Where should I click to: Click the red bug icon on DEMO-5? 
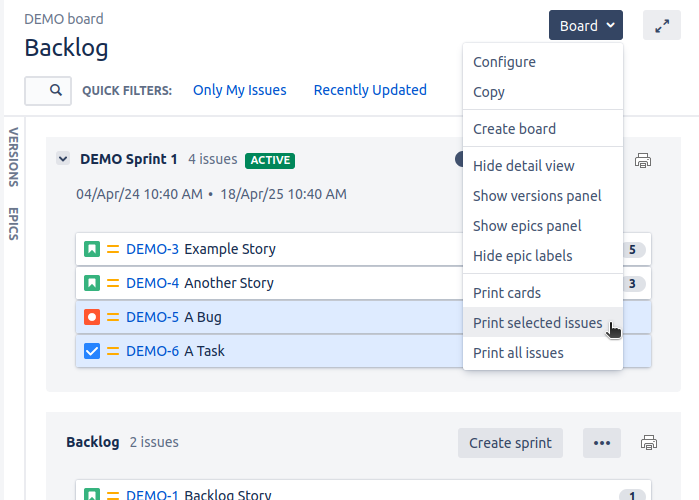92,317
